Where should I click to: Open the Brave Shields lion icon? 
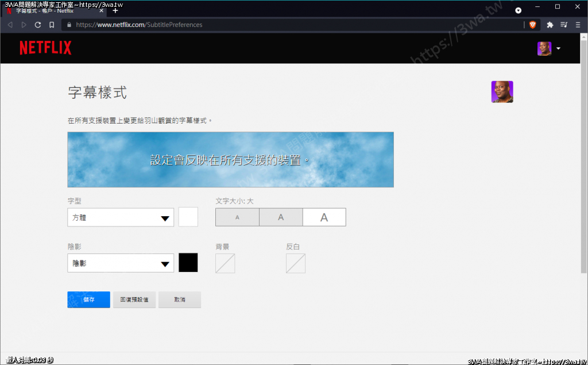point(532,25)
